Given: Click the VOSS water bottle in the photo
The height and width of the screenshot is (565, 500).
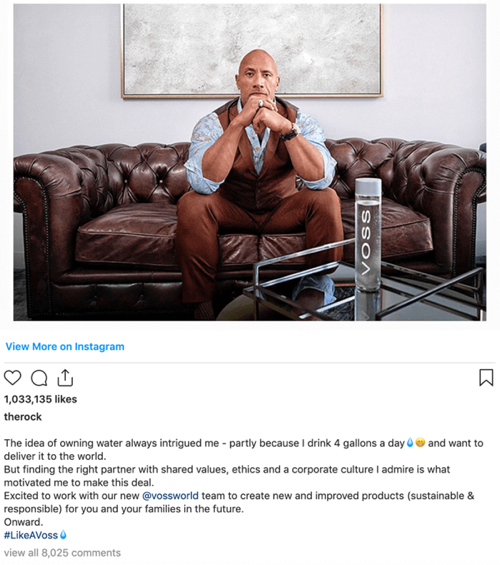Looking at the screenshot, I should coord(368,234).
